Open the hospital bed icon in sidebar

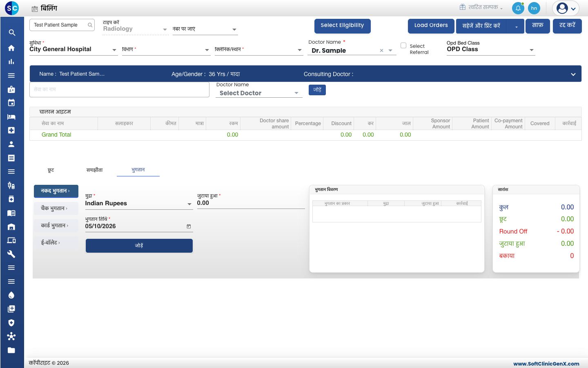[x=11, y=117]
